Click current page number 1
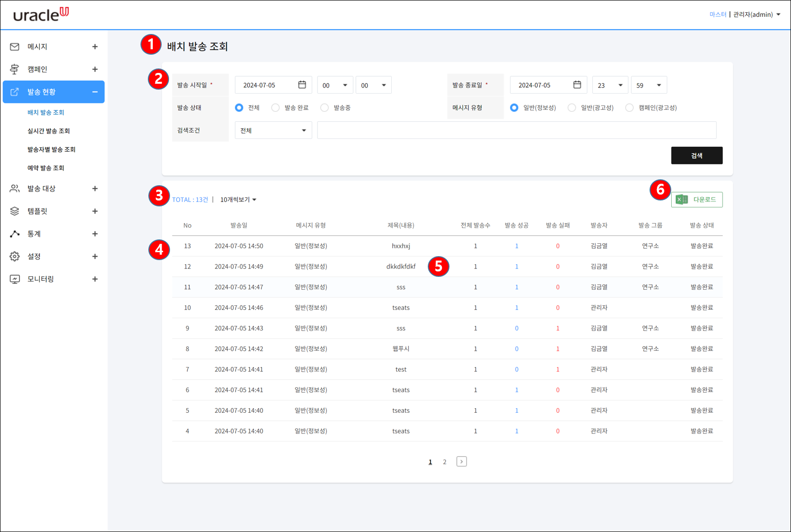 click(x=430, y=462)
